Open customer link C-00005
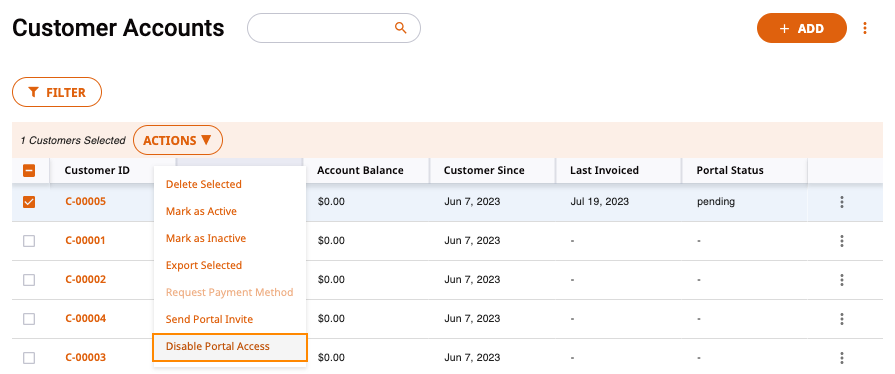The image size is (895, 374). (x=86, y=202)
